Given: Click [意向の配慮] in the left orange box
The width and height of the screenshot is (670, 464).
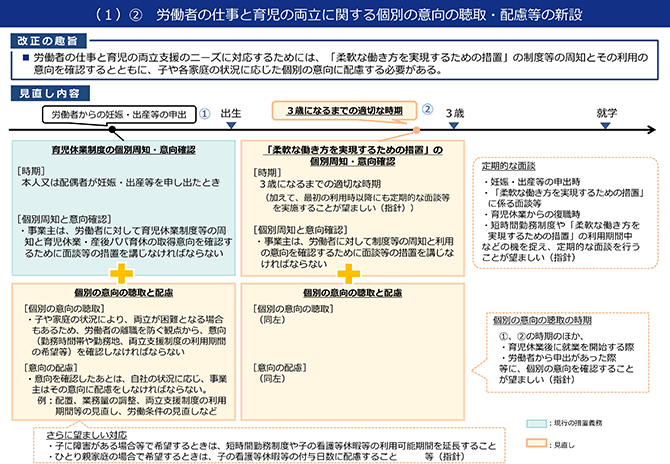Looking at the screenshot, I should coord(51,368).
